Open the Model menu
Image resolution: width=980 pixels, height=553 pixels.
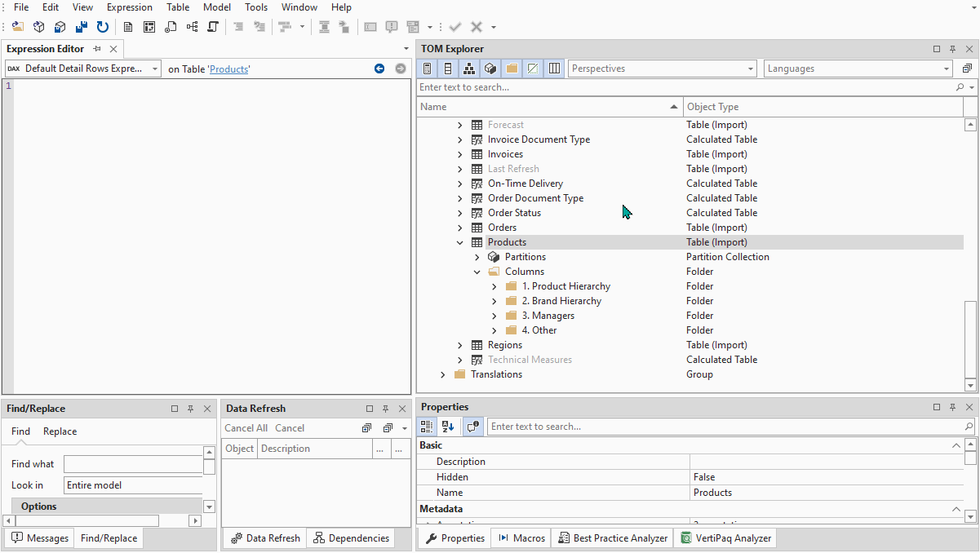click(216, 7)
